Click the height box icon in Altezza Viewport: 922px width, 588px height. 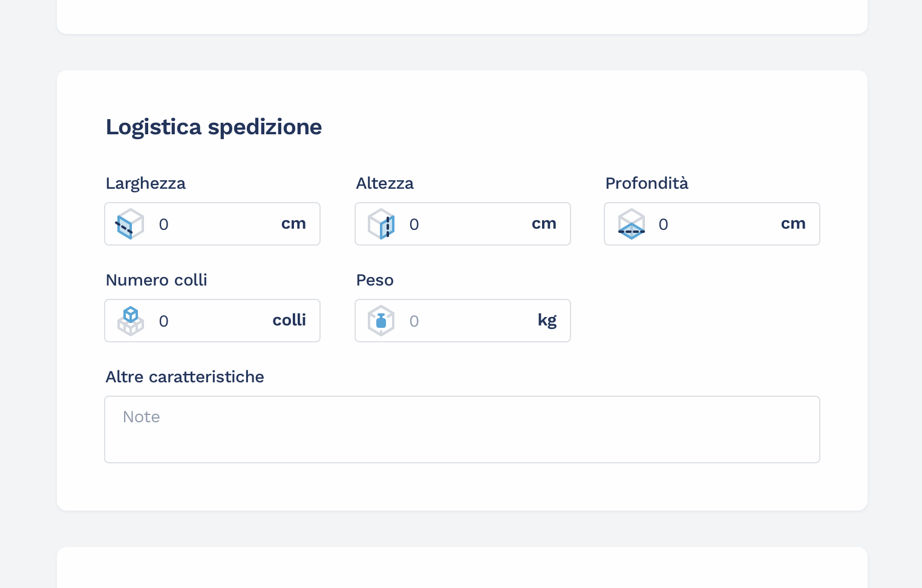(381, 224)
